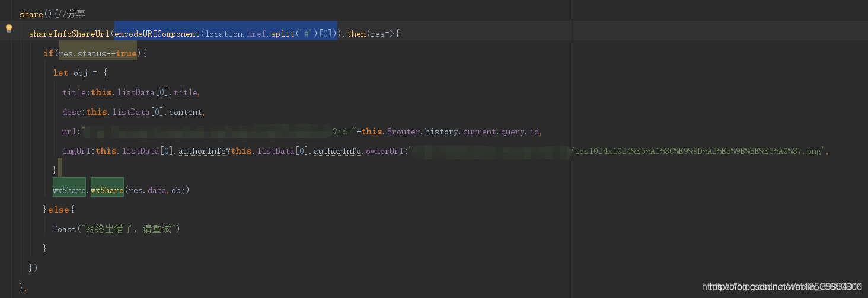The width and height of the screenshot is (868, 298).
Task: Click the shareInfoShareUrl function call
Action: click(69, 34)
